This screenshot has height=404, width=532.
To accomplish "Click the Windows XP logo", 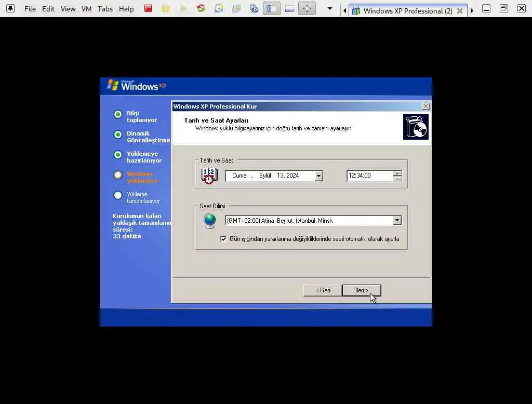I will point(137,86).
